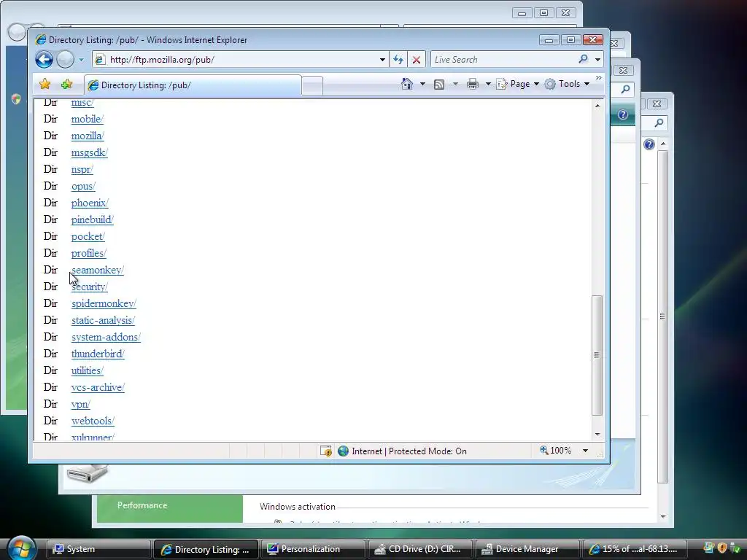Screen dimensions: 747x560
Task: Switch to the System taskbar button
Action: click(99, 549)
